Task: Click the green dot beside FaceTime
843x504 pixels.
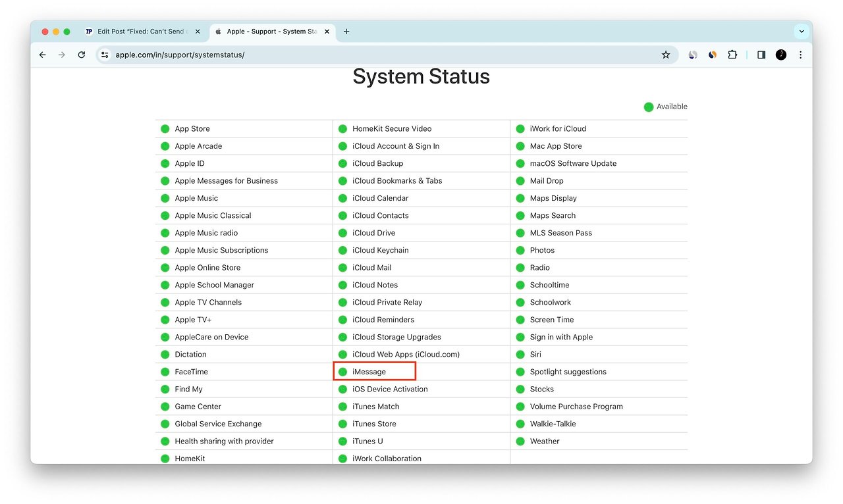Action: (x=165, y=372)
